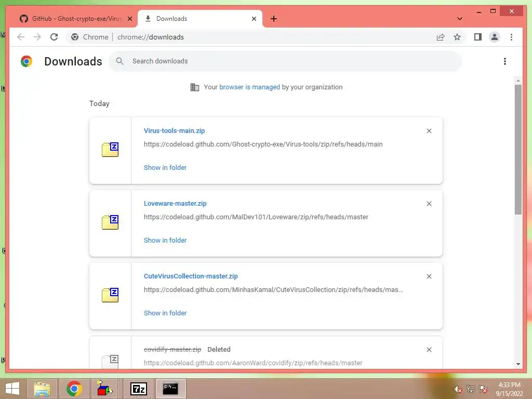Screen dimensions: 532x399
Task: Click the Chrome logo beside Downloads
Action: 26,61
